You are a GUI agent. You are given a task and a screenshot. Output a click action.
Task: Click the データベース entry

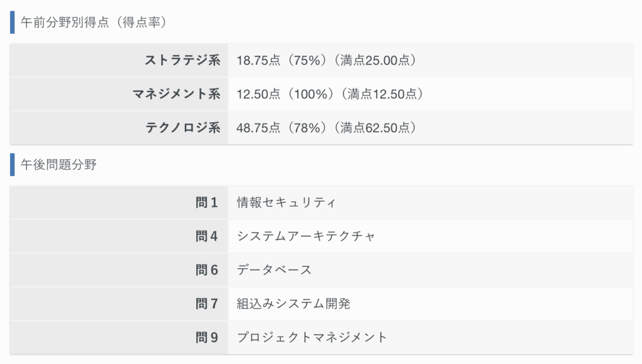click(x=274, y=270)
